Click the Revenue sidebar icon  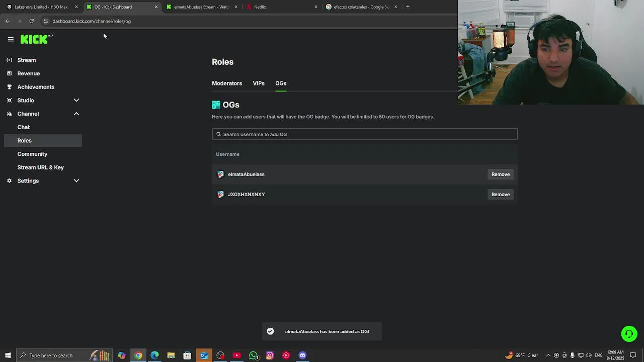[9, 73]
